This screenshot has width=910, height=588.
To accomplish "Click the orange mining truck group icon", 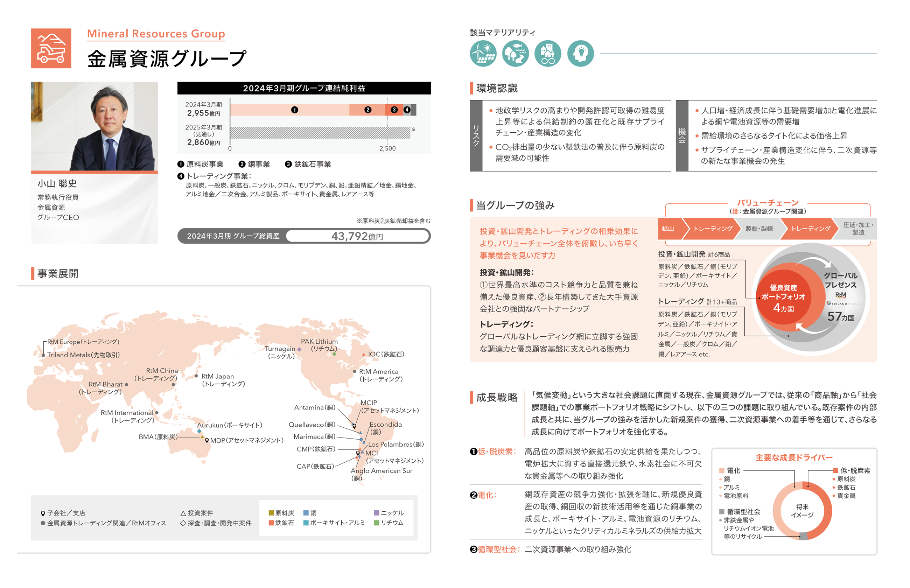I will coord(51,48).
